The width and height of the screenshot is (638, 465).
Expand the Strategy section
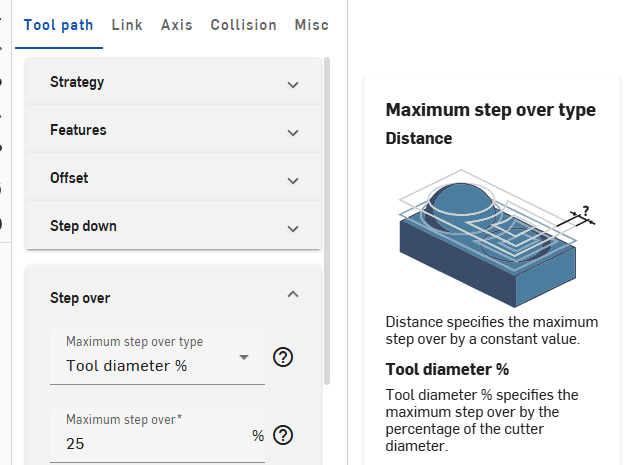tap(293, 85)
